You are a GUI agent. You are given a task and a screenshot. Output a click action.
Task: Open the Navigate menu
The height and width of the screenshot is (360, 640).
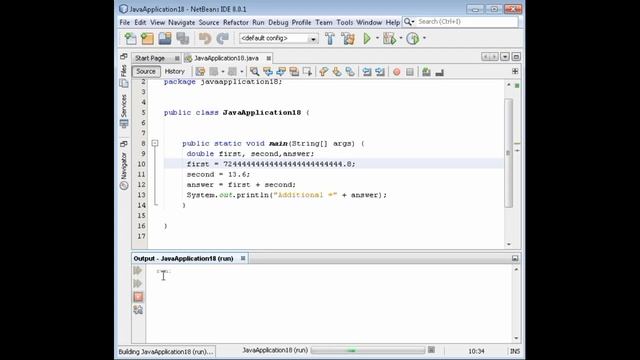182,22
